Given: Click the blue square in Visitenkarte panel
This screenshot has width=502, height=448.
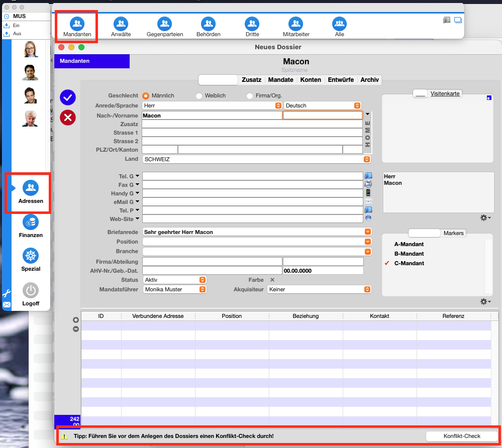Looking at the screenshot, I should tap(489, 98).
